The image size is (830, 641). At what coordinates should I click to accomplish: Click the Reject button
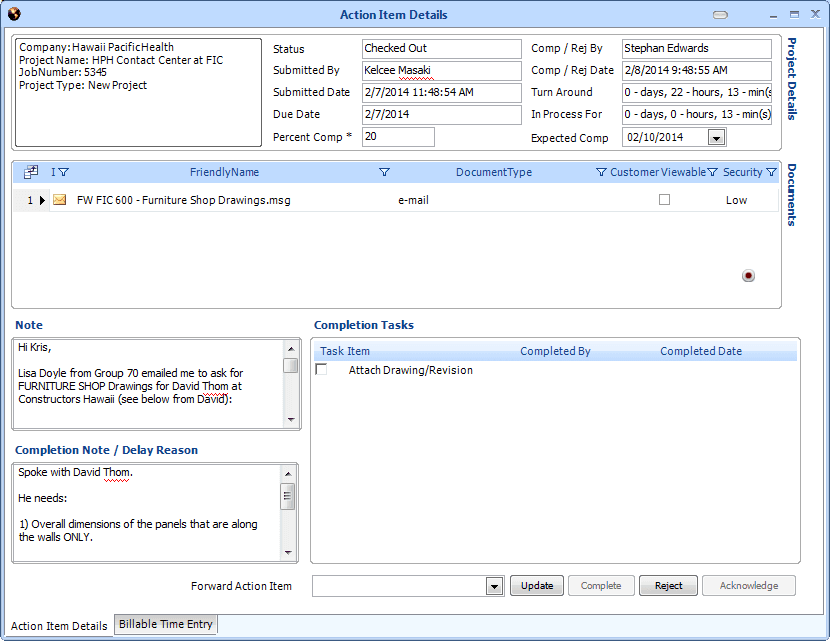pos(668,586)
